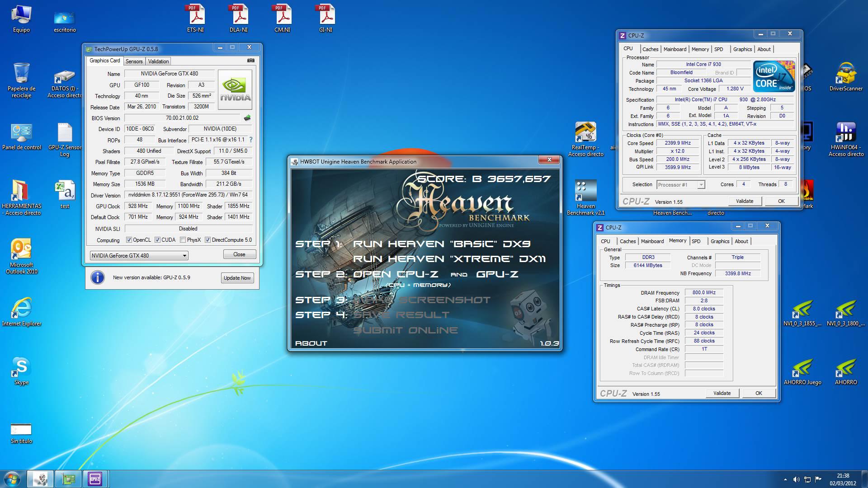Launch Microsoft Outlook 2010 shortcut
The image size is (868, 488).
(x=21, y=256)
